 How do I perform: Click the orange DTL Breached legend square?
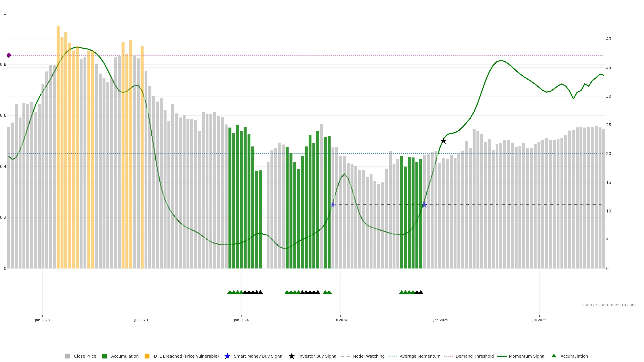coord(147,356)
